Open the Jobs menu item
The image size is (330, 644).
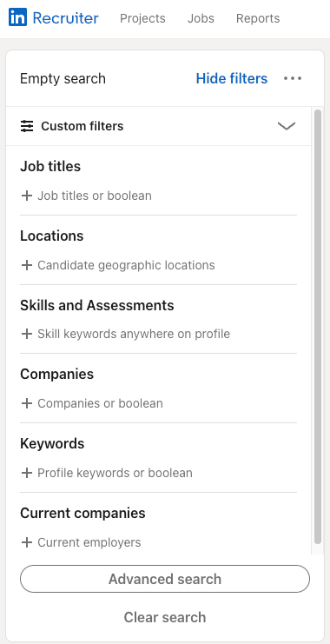pyautogui.click(x=201, y=18)
